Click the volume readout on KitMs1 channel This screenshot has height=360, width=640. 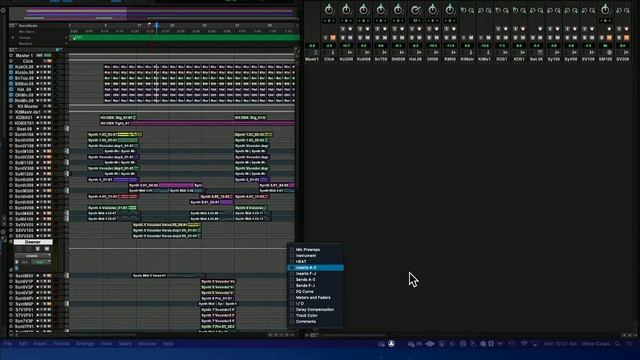tap(484, 46)
